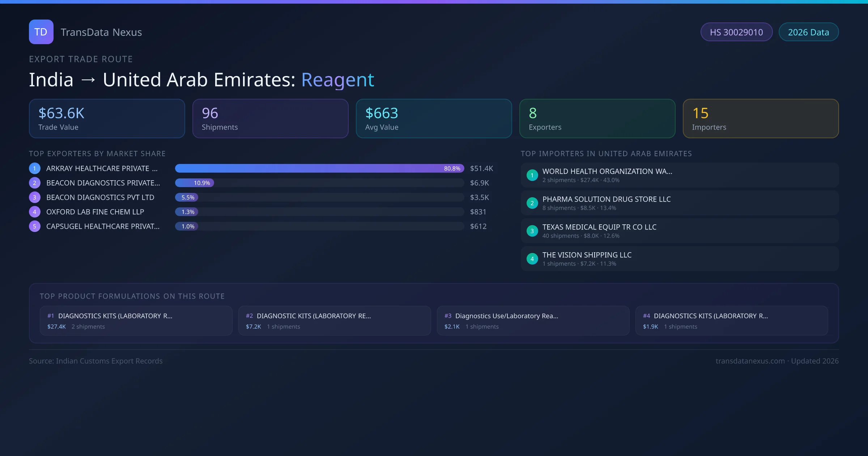Click the ARKRAY 80.8% market share bar
This screenshot has height=456, width=868.
[x=319, y=168]
